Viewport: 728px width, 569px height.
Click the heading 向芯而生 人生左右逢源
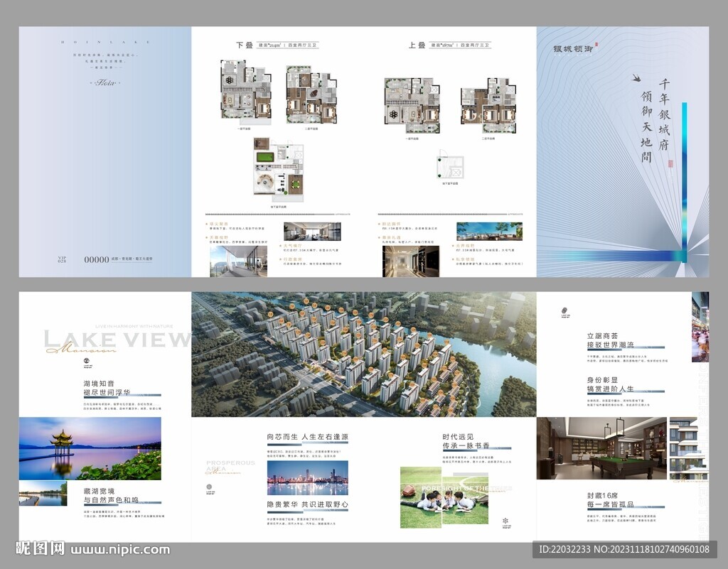tap(307, 437)
